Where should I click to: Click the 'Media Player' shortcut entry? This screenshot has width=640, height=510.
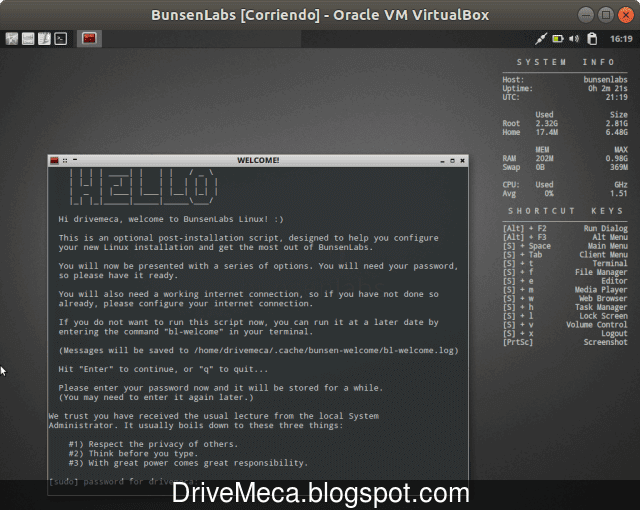point(601,290)
